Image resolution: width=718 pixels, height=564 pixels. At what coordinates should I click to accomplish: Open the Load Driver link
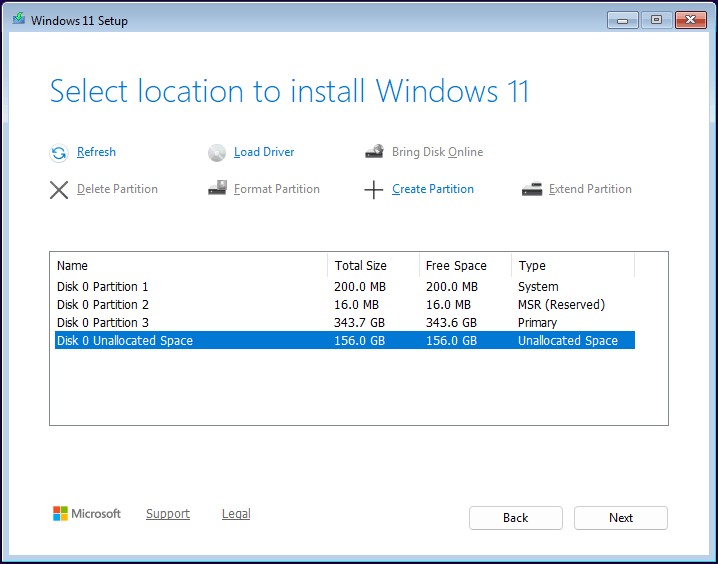264,152
